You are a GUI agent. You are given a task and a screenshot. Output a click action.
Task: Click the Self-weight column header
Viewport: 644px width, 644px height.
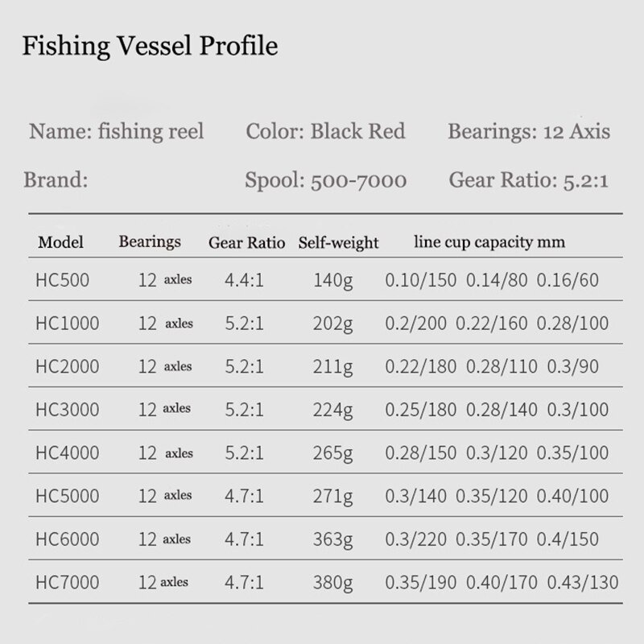pyautogui.click(x=338, y=242)
